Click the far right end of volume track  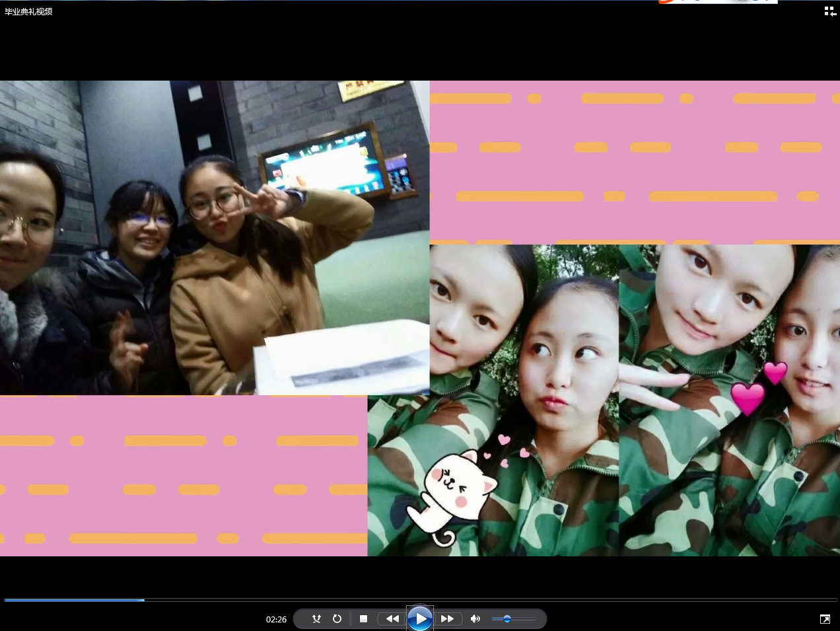point(534,619)
